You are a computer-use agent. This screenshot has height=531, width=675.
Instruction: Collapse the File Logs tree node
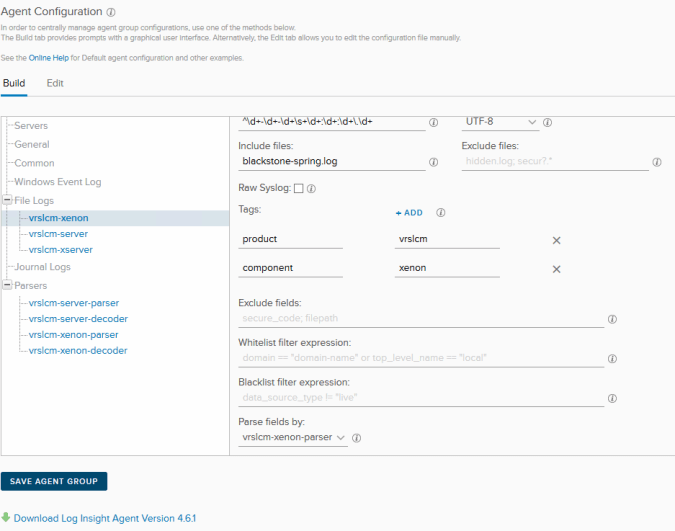(x=7, y=200)
